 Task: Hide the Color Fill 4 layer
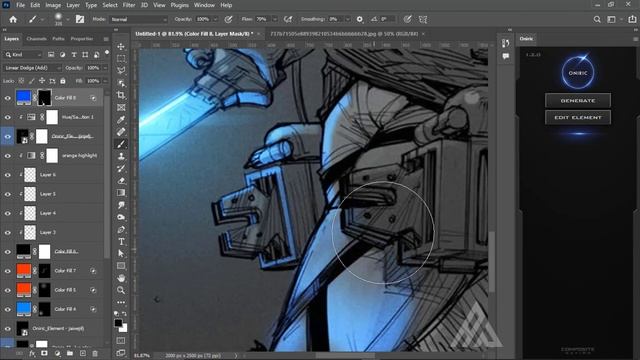click(x=7, y=309)
